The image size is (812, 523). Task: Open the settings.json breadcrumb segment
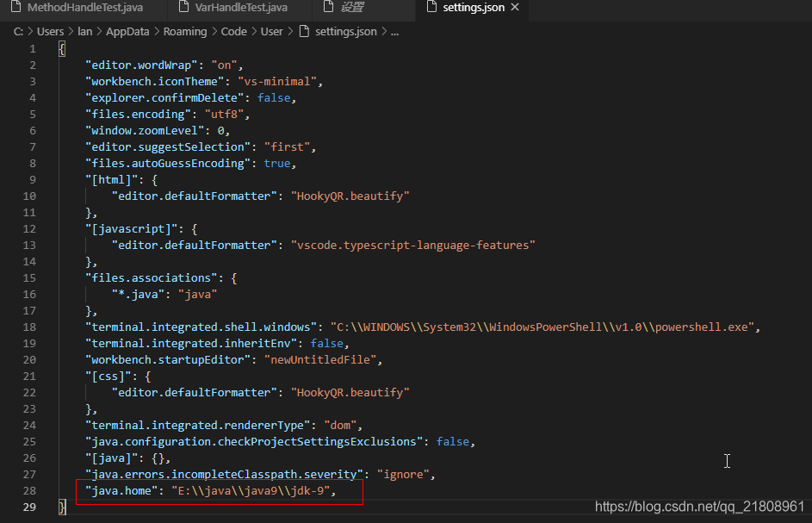346,32
